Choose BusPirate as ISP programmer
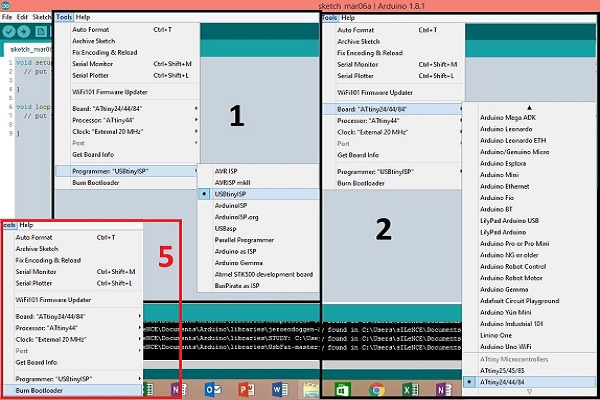This screenshot has height=400, width=600. pos(237,286)
